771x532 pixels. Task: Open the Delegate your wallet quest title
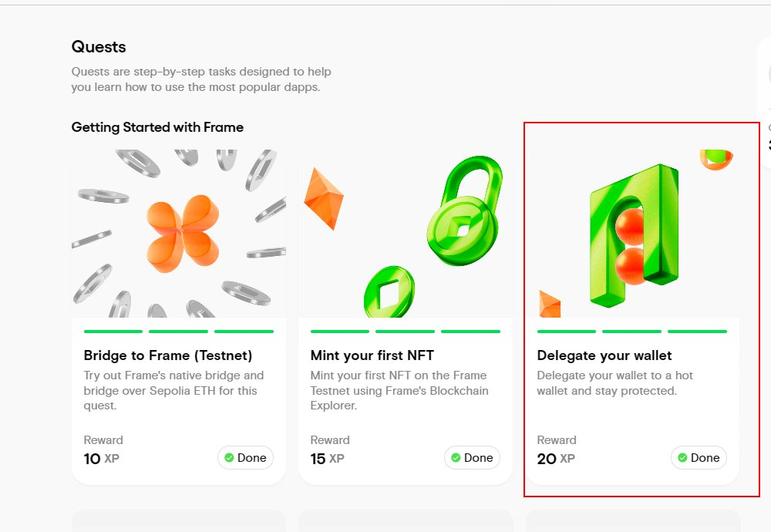pos(604,355)
